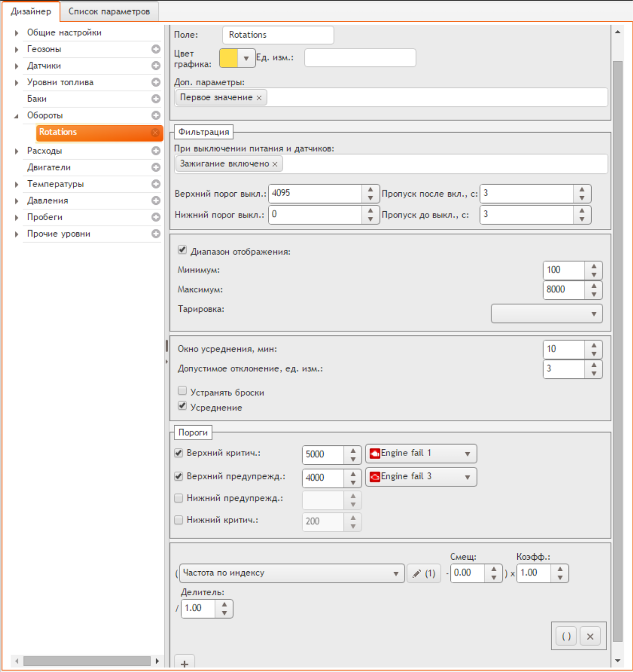Open the Цвет графика color dropdown
Image resolution: width=633 pixels, height=672 pixels.
[246, 58]
